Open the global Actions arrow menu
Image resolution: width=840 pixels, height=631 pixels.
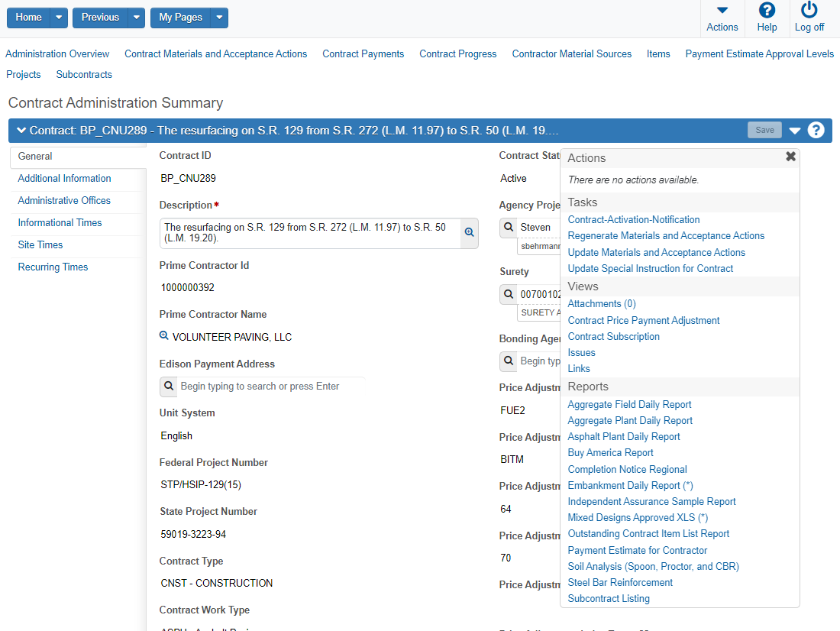pos(722,11)
